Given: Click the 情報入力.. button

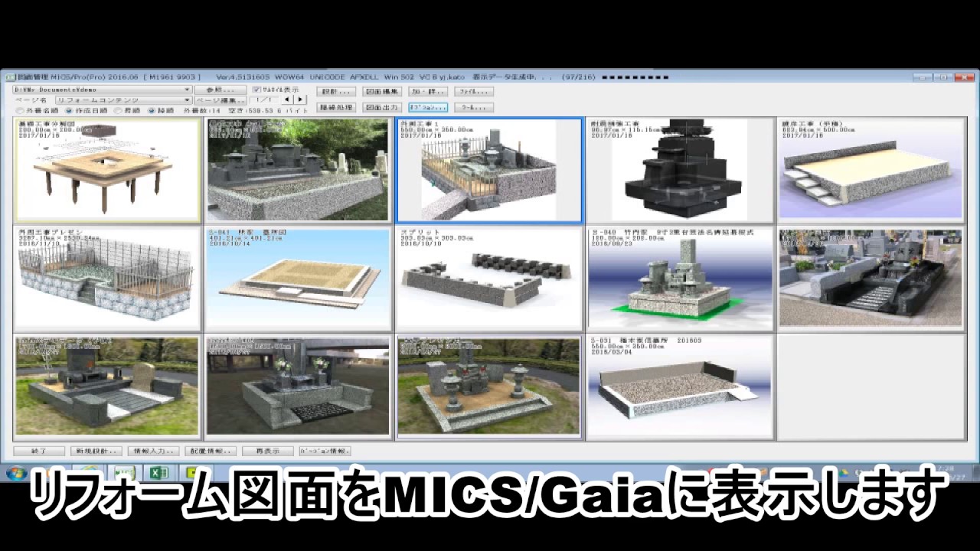Looking at the screenshot, I should click(153, 452).
